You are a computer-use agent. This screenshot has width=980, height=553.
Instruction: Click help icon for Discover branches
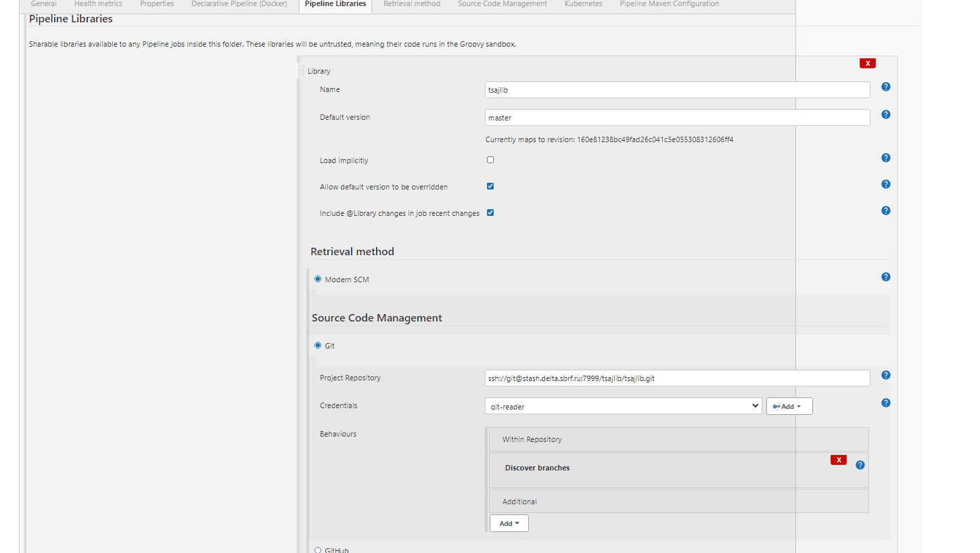pyautogui.click(x=860, y=466)
